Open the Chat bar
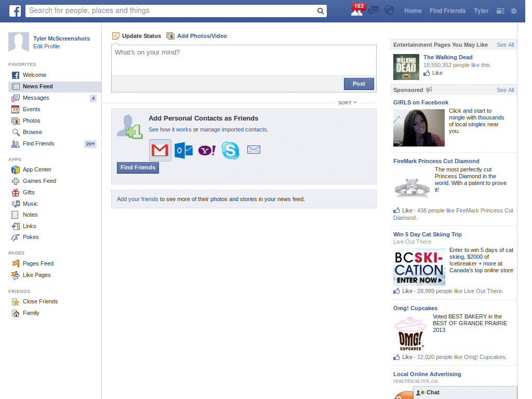The image size is (532, 399). pyautogui.click(x=465, y=393)
